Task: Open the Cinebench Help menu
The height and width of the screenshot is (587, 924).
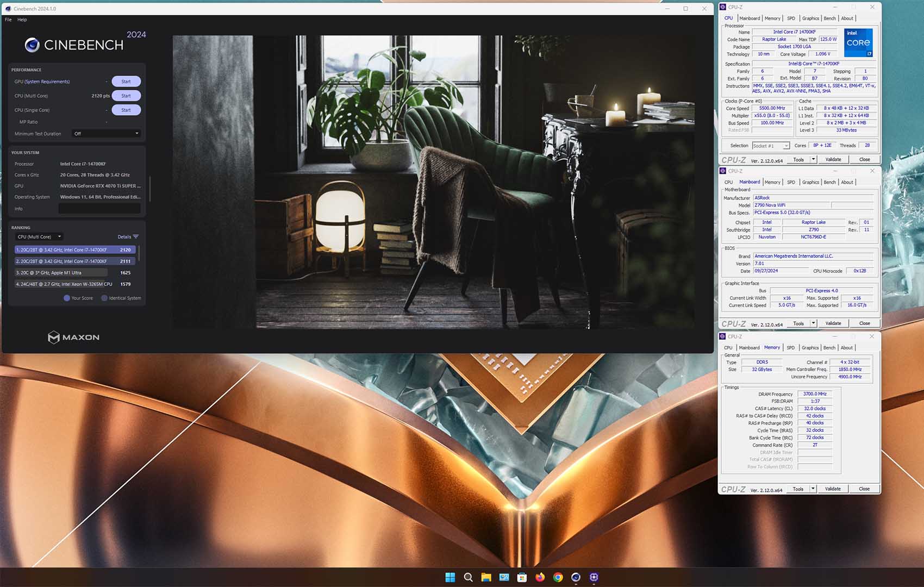Action: pos(22,20)
